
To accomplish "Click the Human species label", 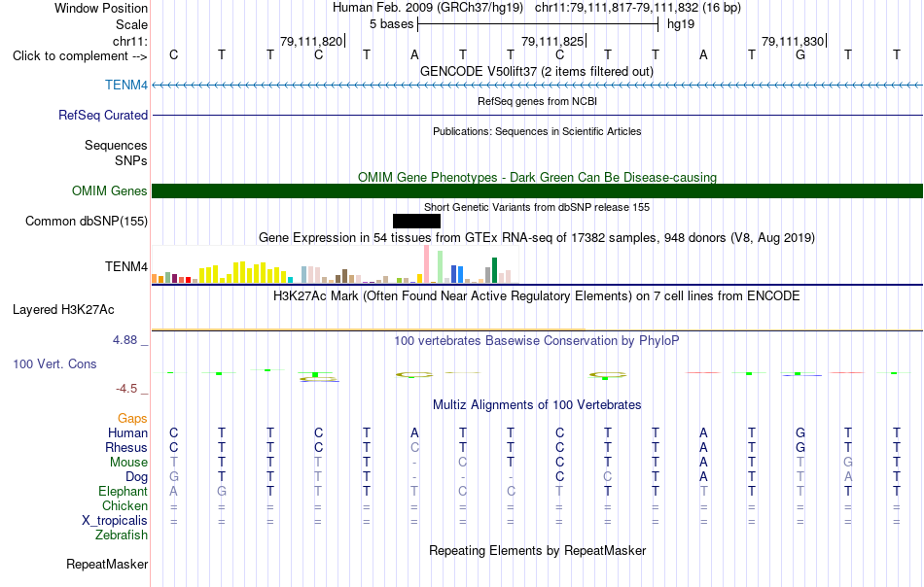I will [127, 432].
